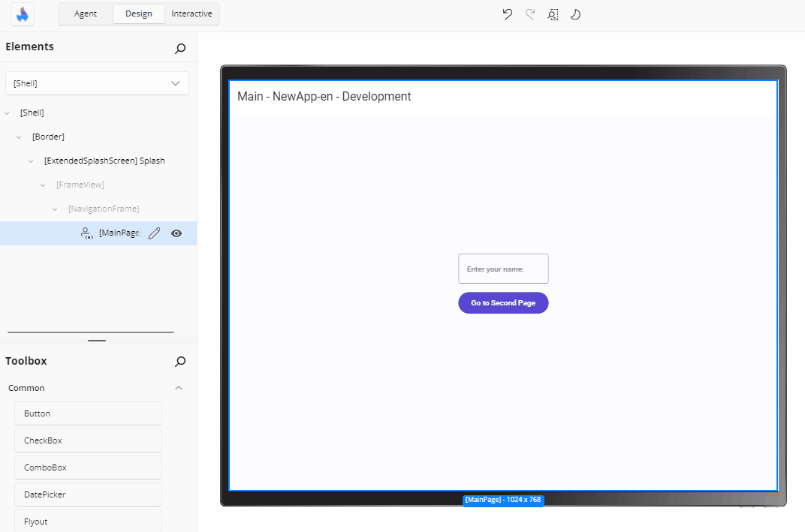This screenshot has width=805, height=532.
Task: Collapse the [Border] tree node
Action: (x=18, y=137)
